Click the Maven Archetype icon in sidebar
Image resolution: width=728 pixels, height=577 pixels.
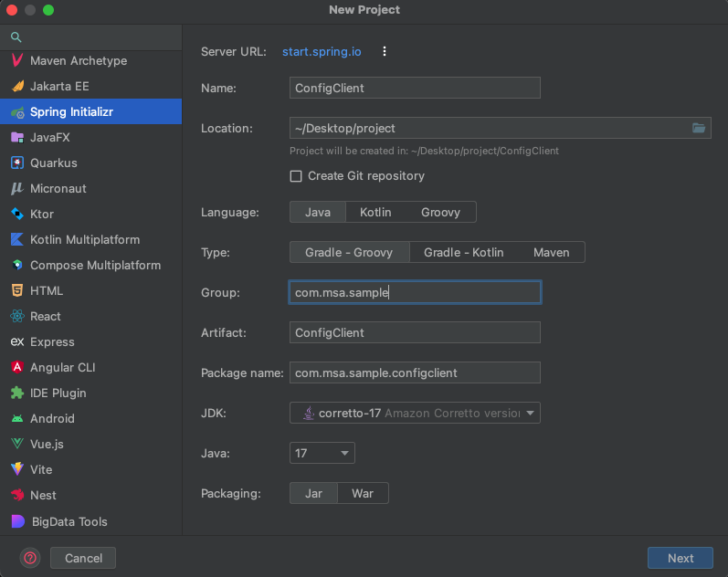[x=17, y=60]
